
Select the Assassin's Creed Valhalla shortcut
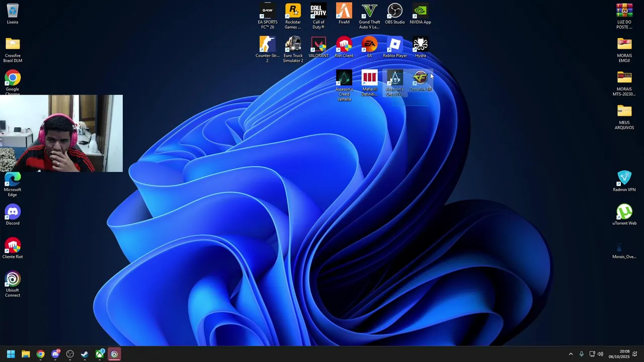[x=344, y=85]
